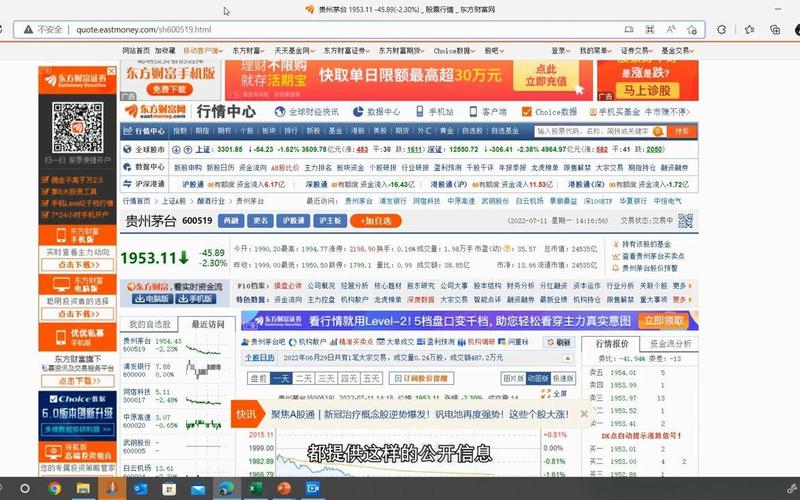
Task: Click the 手机站 phone icon
Action: tap(419, 111)
